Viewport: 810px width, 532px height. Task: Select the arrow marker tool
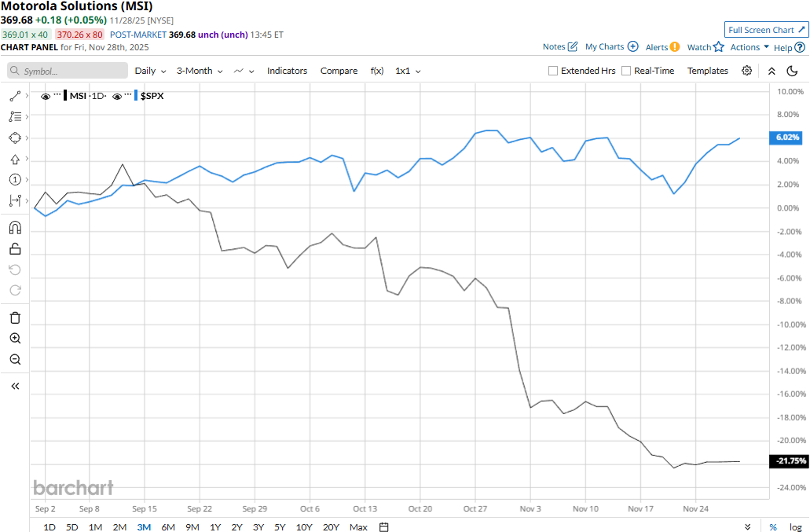pos(15,159)
